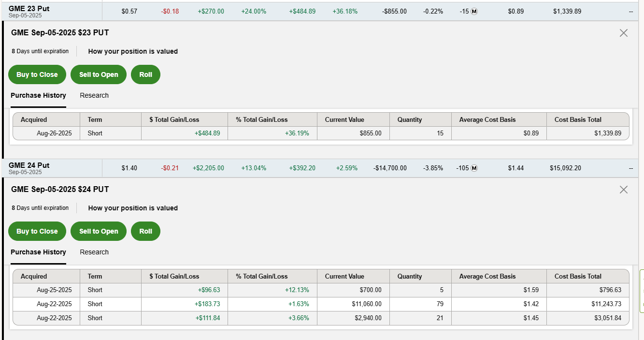This screenshot has height=340, width=644.
Task: Click Sell to Open for the $23 PUT
Action: pos(99,74)
